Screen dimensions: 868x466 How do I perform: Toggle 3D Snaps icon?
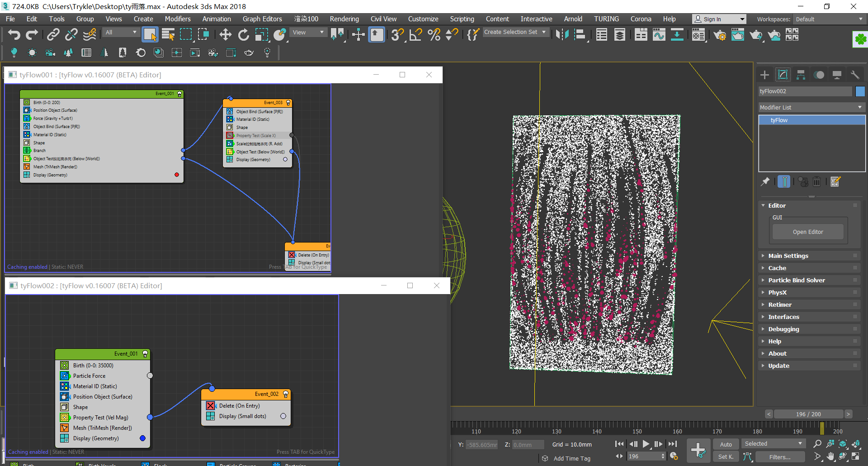point(397,34)
